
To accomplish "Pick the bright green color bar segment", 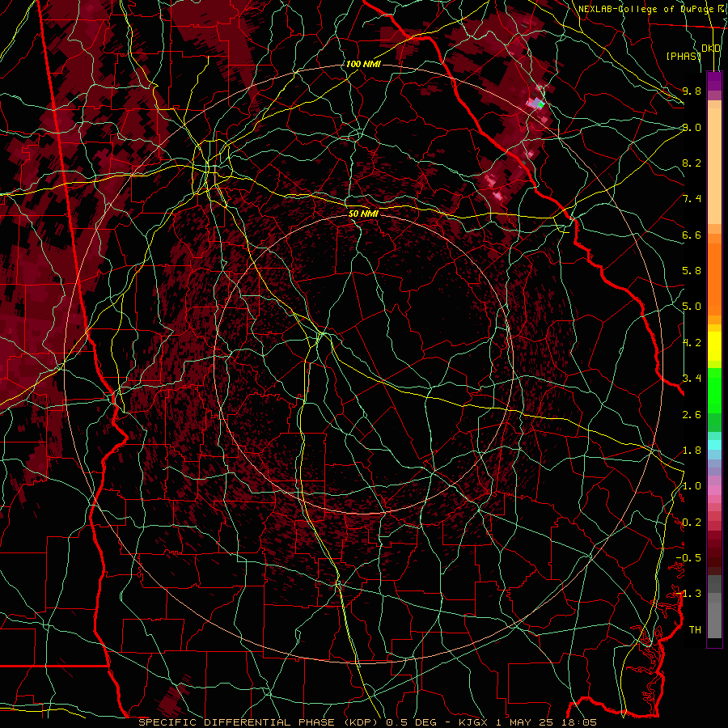I will (x=714, y=390).
